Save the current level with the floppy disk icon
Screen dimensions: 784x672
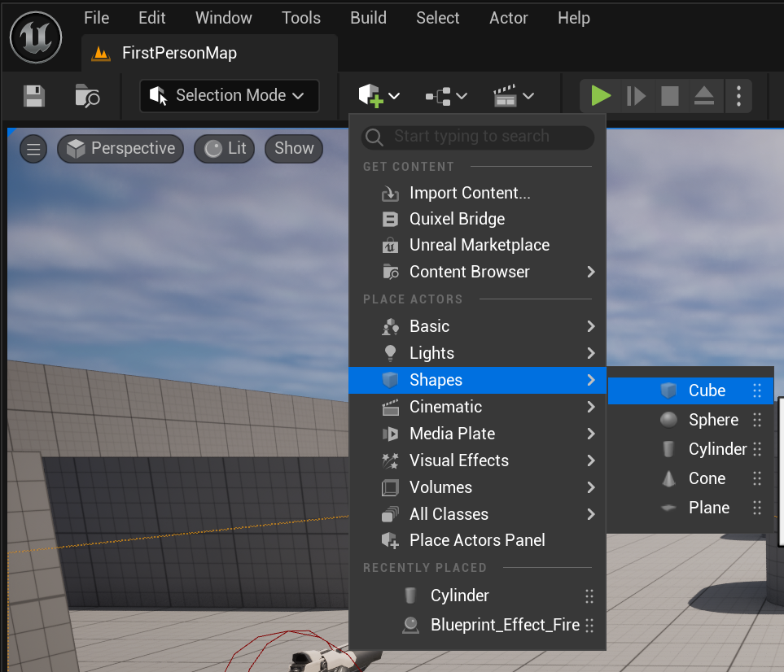click(x=34, y=96)
